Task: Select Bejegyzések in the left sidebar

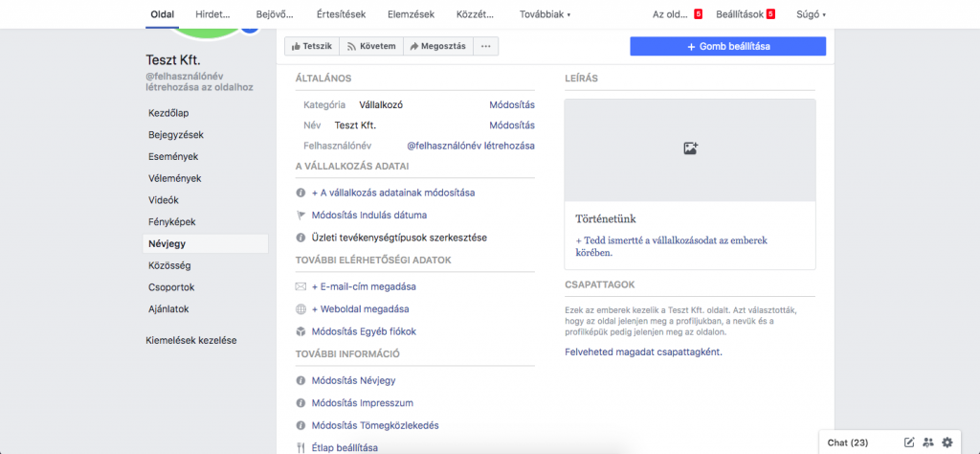Action: [x=176, y=135]
